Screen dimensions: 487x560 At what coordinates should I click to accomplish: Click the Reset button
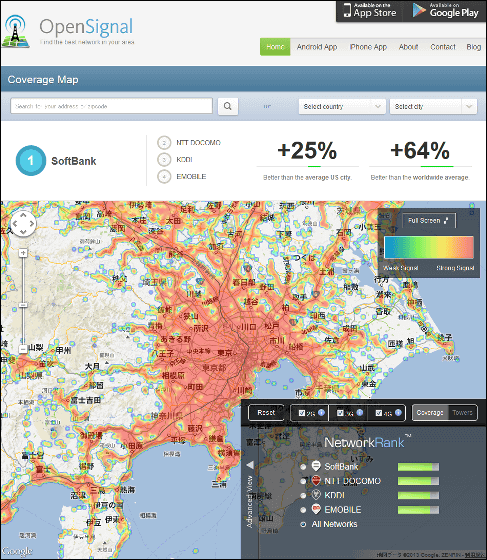tap(266, 412)
